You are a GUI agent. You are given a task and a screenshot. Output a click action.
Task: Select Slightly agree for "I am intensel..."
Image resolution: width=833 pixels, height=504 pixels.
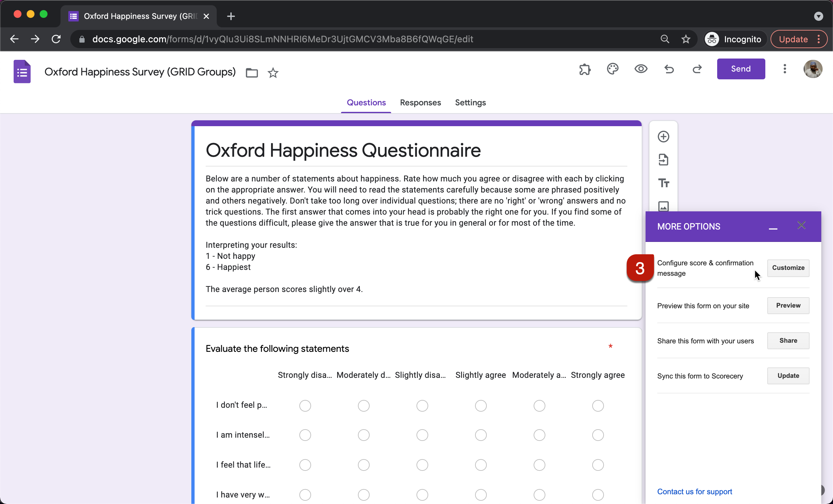[x=480, y=435]
